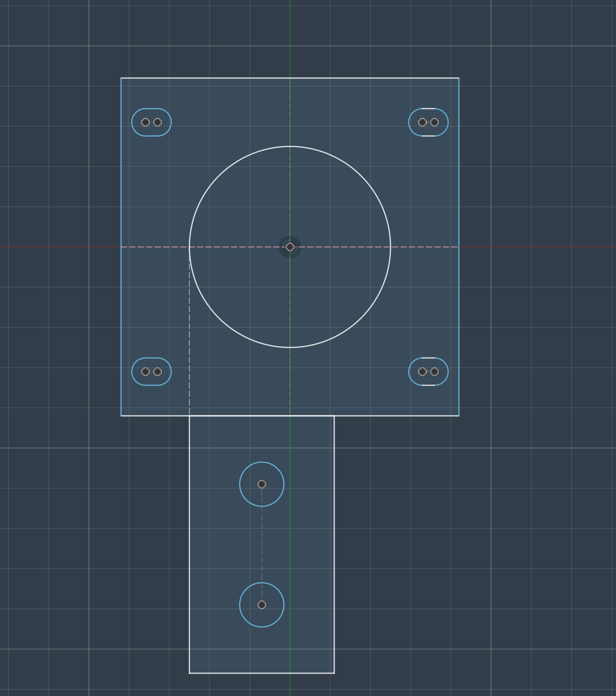Screen dimensions: 616x696
Task: Select the vertical dashed line between tab circles
Action: (x=262, y=542)
